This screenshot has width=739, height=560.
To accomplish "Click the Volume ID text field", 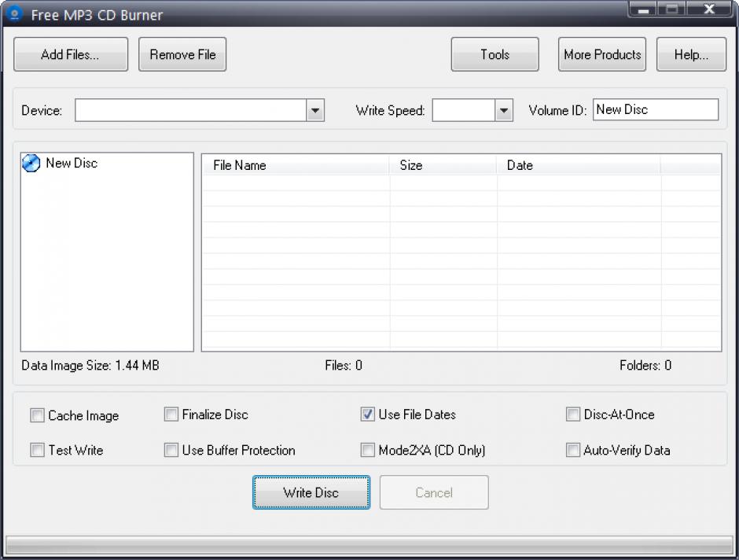I will [x=656, y=109].
